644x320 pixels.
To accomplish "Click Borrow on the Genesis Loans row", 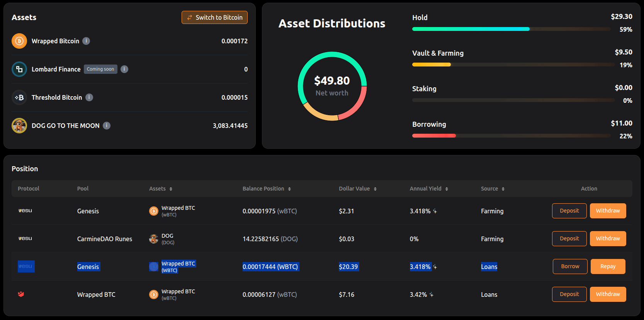I will (570, 266).
